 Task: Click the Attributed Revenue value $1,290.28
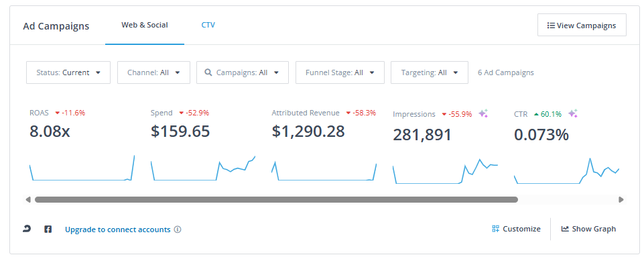308,131
